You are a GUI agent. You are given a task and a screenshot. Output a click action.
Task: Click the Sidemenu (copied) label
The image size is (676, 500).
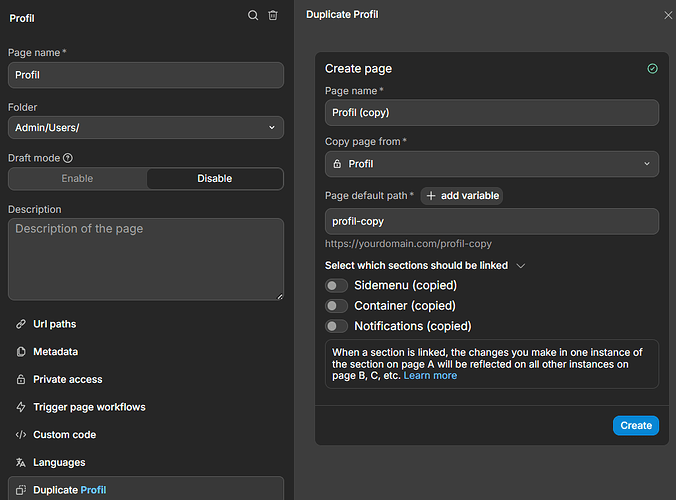[x=405, y=285]
